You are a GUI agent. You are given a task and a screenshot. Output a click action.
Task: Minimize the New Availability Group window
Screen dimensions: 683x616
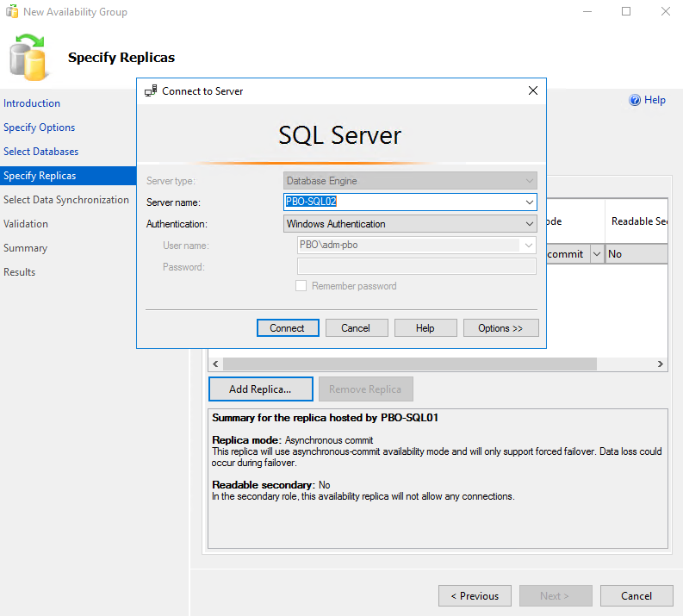(x=587, y=11)
